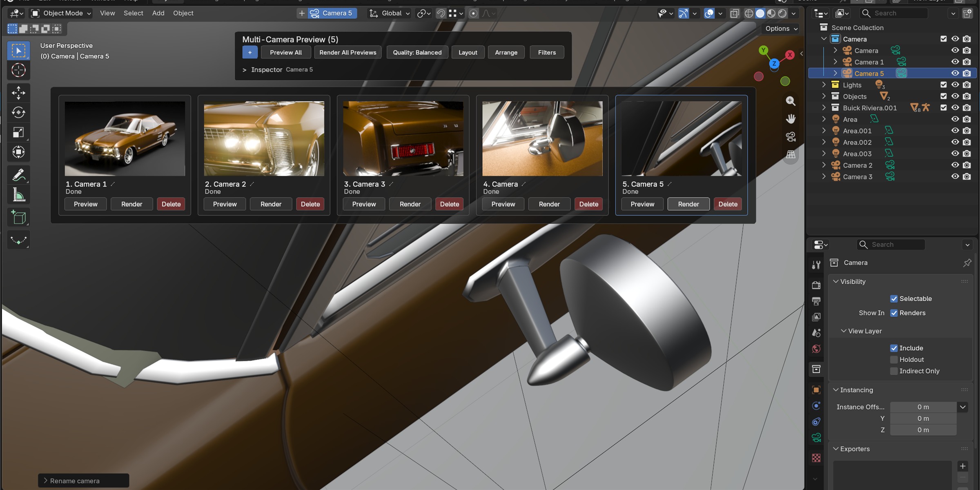
Task: Select the Move tool
Action: click(18, 93)
